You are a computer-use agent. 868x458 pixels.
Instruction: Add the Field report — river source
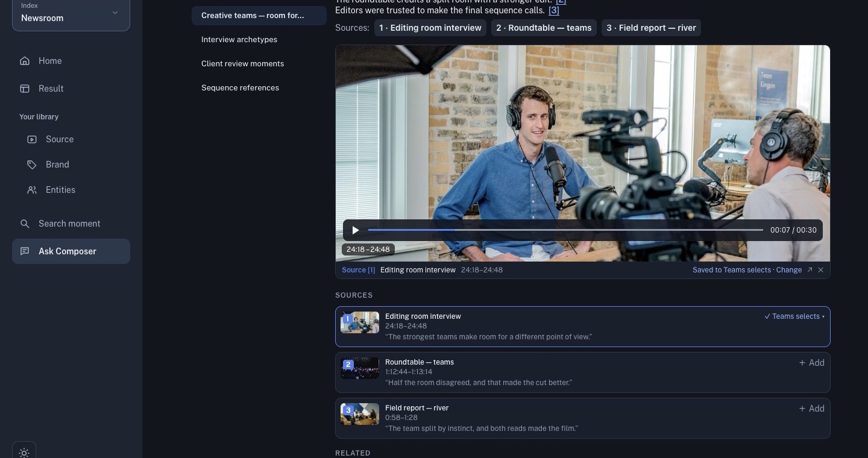pos(811,409)
